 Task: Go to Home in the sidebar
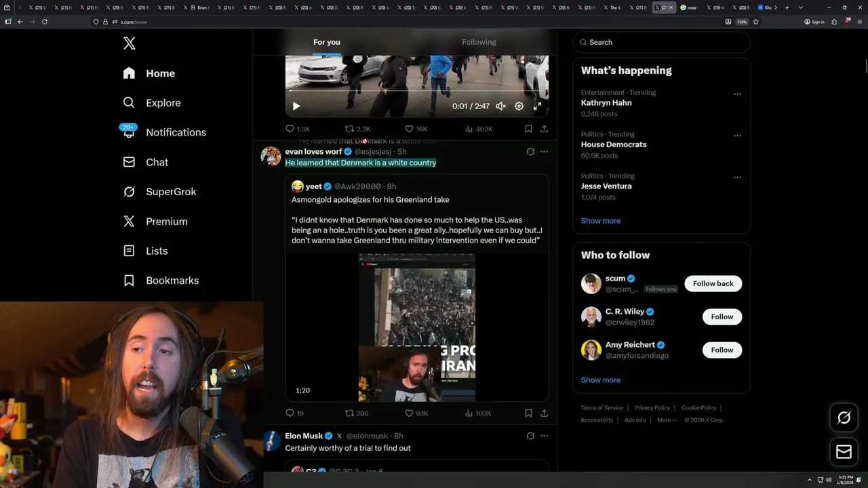point(149,73)
